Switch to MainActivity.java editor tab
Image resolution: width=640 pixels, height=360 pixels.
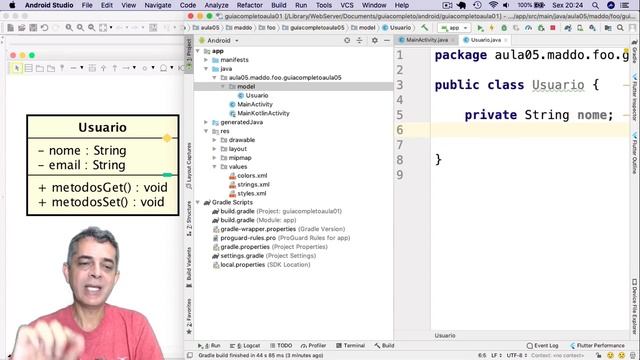point(427,40)
